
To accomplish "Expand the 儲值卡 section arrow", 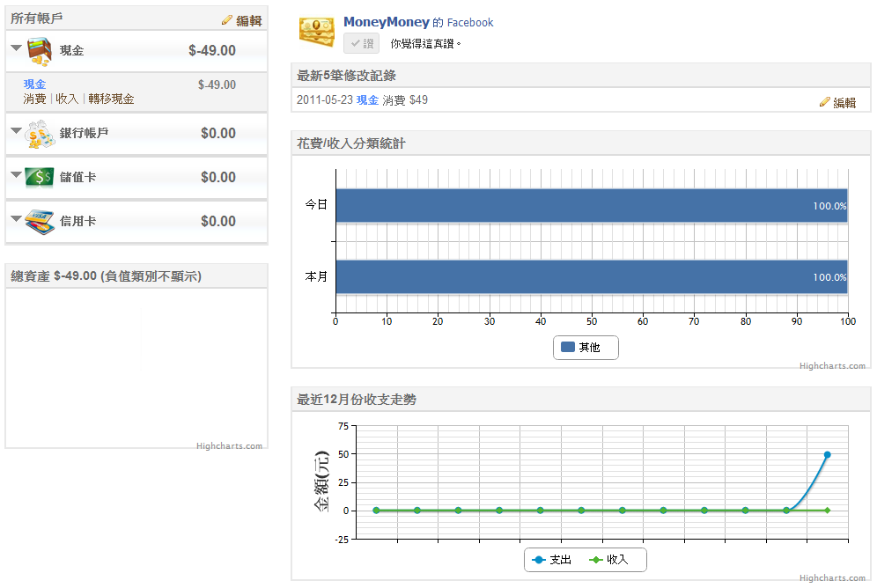I will coord(17,175).
